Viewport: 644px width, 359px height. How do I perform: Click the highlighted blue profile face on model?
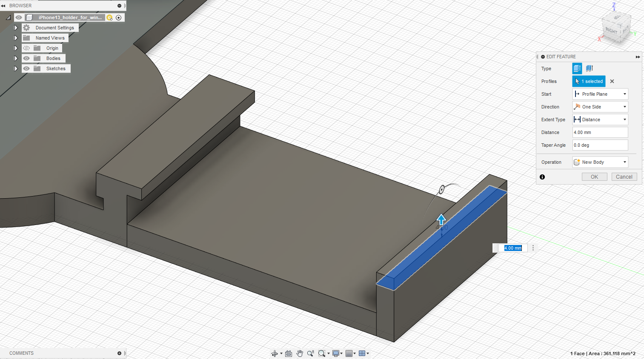442,237
